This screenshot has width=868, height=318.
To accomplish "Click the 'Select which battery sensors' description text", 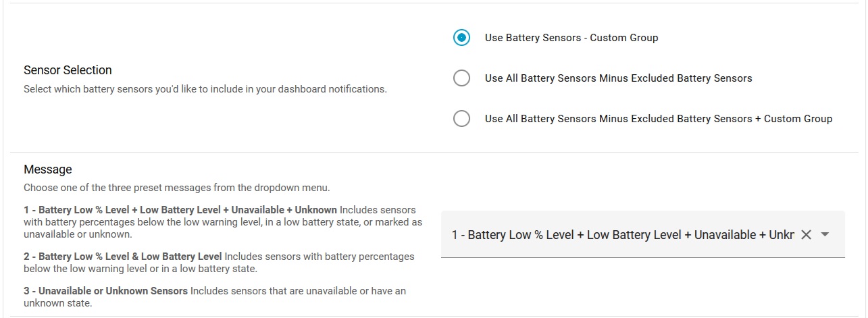I will 205,89.
